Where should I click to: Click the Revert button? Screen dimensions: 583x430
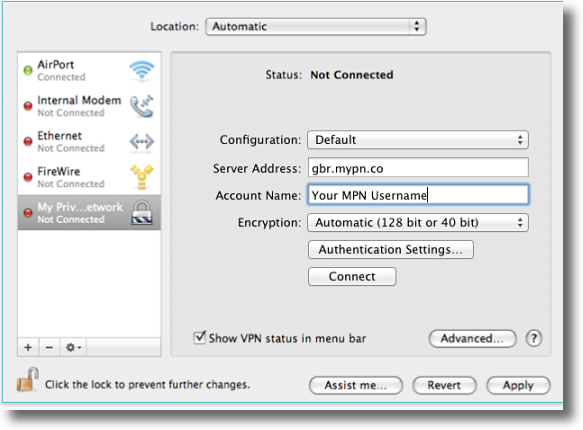(444, 385)
